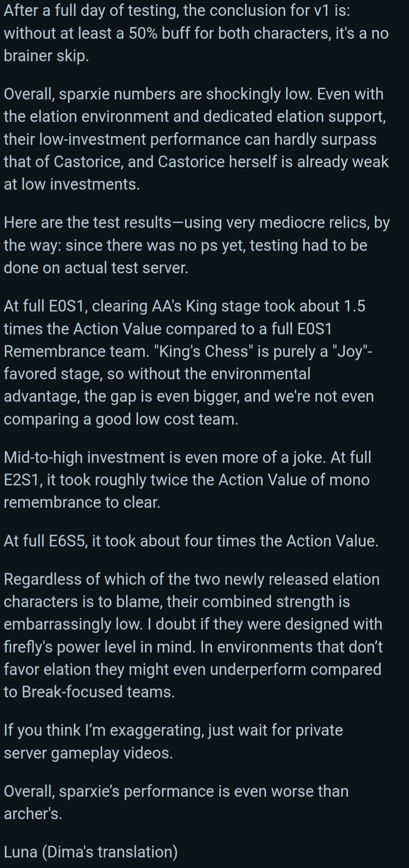Click the signature 'Luna (Dima's translation)'

click(91, 852)
